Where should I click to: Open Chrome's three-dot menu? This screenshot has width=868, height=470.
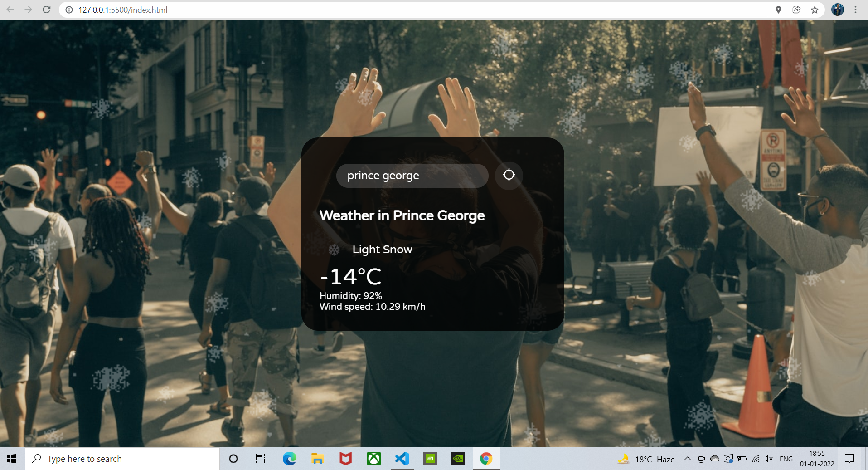click(855, 10)
